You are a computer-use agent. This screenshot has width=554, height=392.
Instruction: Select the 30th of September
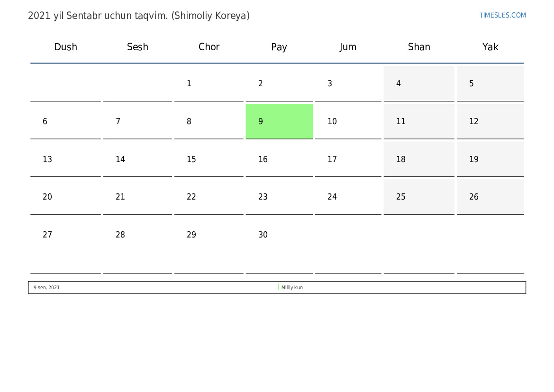279,234
